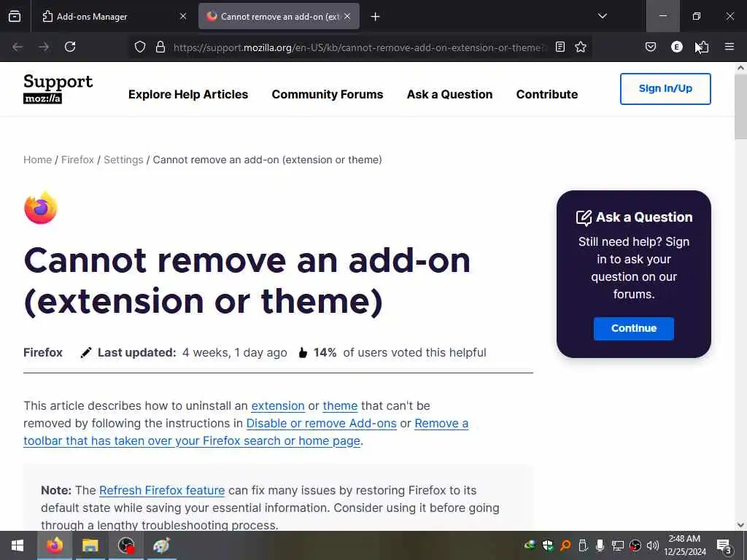The height and width of the screenshot is (560, 747).
Task: Click the microphone tray icon
Action: (600, 545)
